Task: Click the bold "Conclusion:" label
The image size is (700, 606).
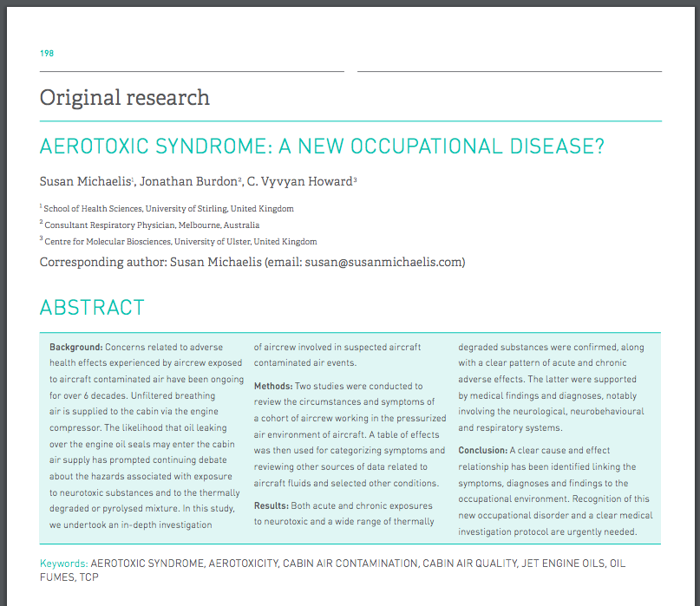Action: point(482,451)
